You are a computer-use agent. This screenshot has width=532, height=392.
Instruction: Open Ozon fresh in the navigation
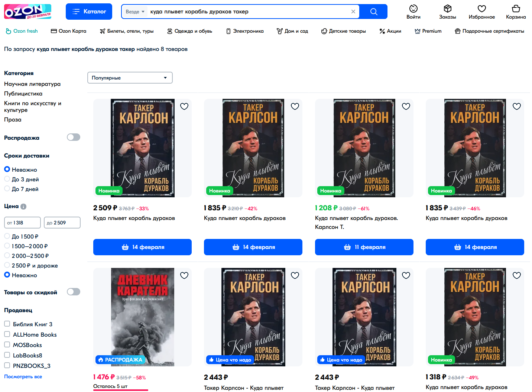click(x=22, y=31)
